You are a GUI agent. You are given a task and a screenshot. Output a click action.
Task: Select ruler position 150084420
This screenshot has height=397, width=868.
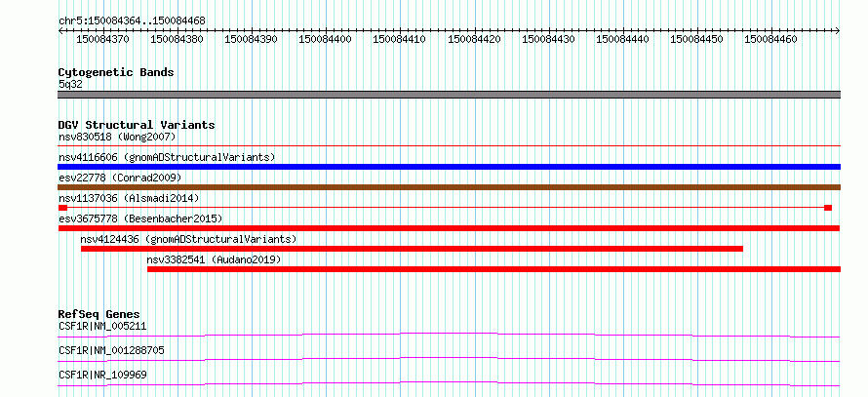click(x=475, y=40)
